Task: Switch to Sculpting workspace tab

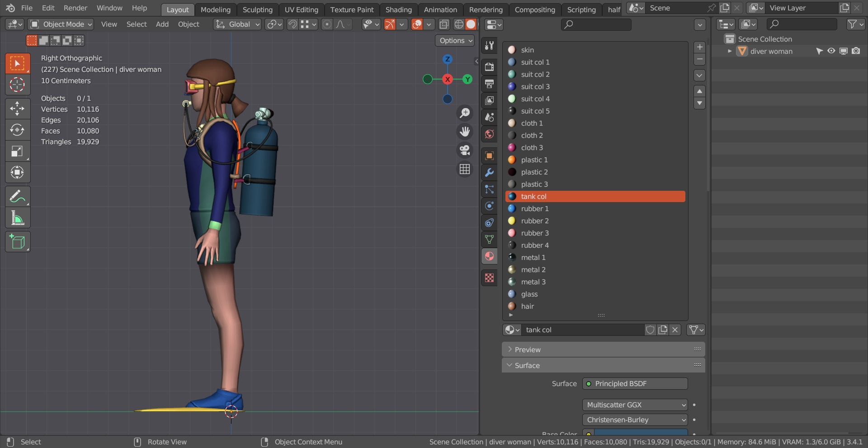Action: [x=258, y=9]
